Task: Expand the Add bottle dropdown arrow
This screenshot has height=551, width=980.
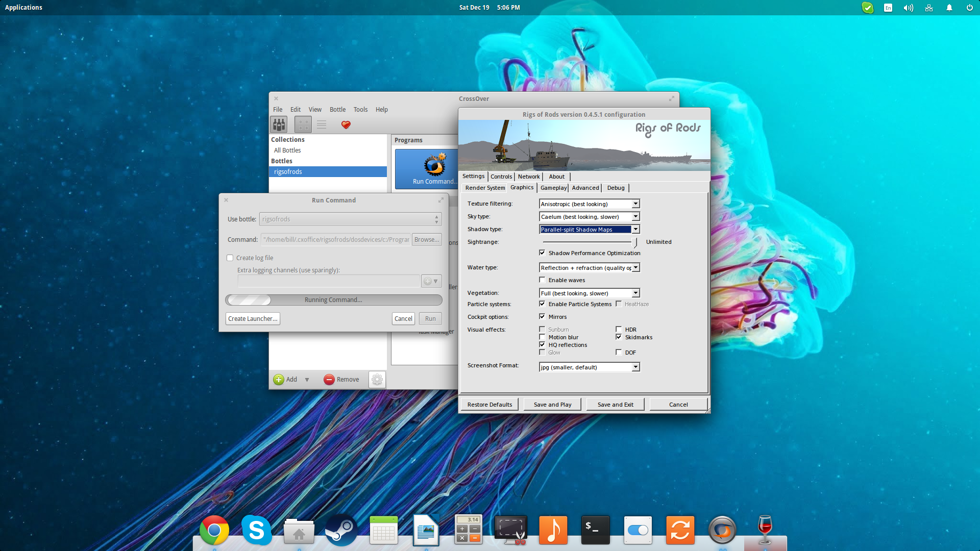Action: pyautogui.click(x=307, y=380)
